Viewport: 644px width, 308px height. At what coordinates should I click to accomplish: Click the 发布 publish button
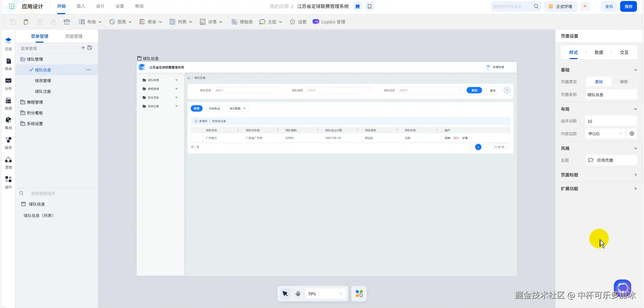point(609,6)
